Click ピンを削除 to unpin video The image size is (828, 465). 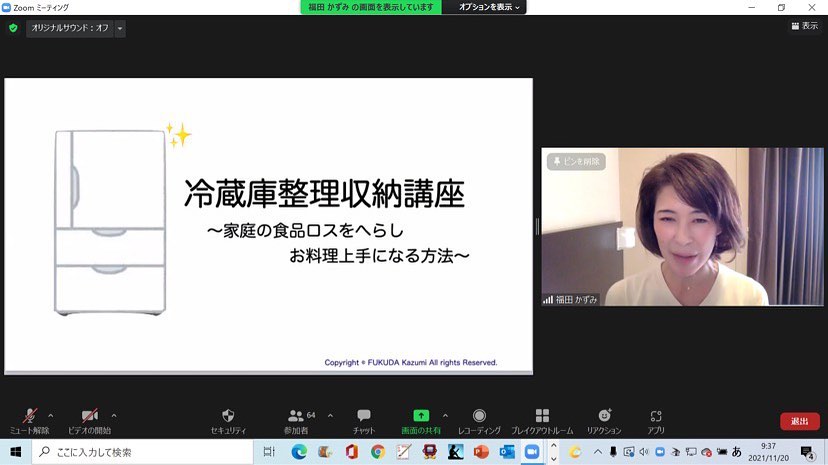click(576, 161)
